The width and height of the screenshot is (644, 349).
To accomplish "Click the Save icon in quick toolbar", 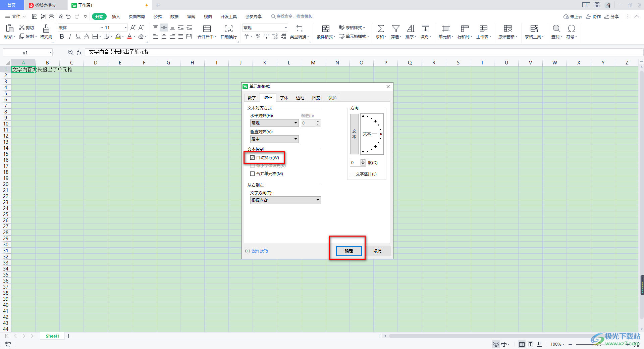I will 35,16.
